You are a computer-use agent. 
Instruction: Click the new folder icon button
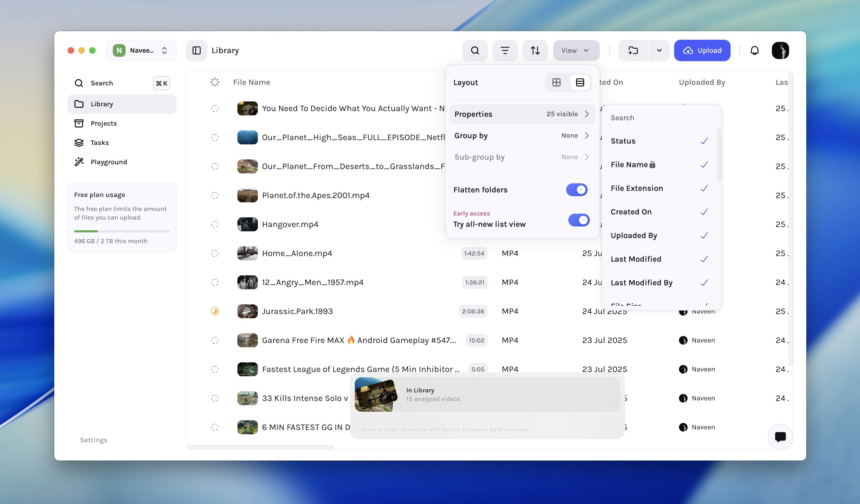coord(633,50)
